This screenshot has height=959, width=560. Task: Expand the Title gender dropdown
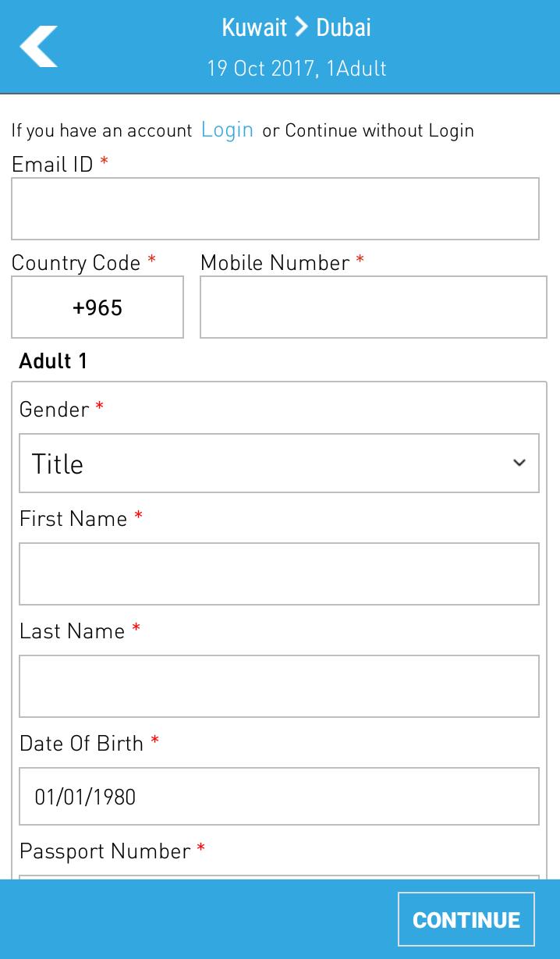pos(279,464)
